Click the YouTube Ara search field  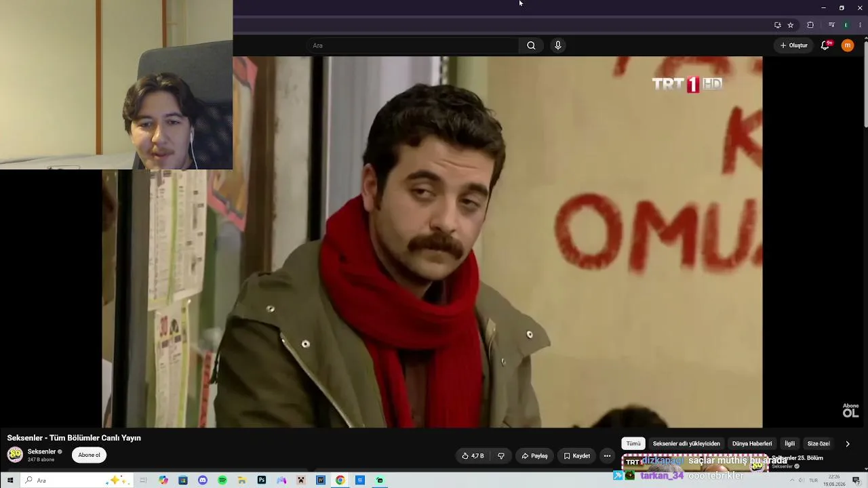[x=414, y=45]
